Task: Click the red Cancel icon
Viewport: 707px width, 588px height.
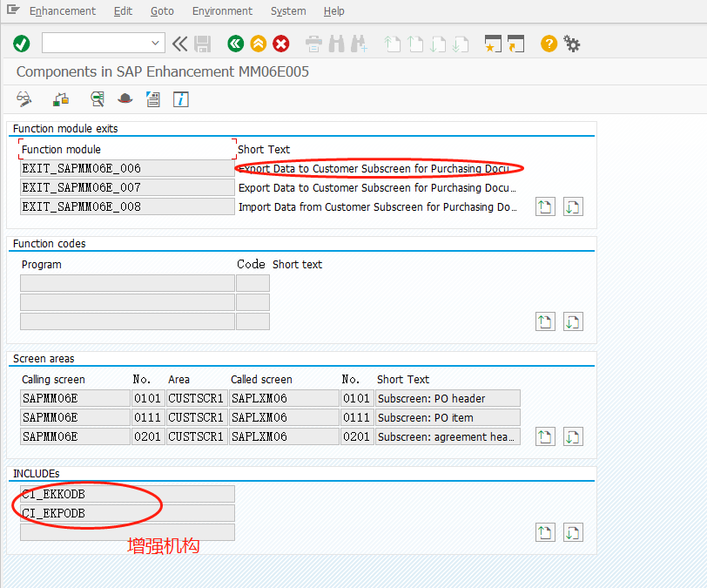Action: point(281,44)
